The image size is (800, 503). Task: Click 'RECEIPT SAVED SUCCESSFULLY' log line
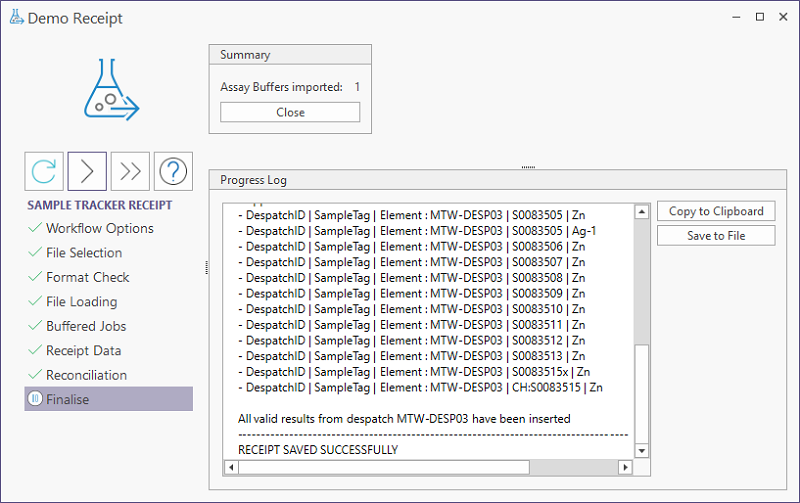coord(318,450)
